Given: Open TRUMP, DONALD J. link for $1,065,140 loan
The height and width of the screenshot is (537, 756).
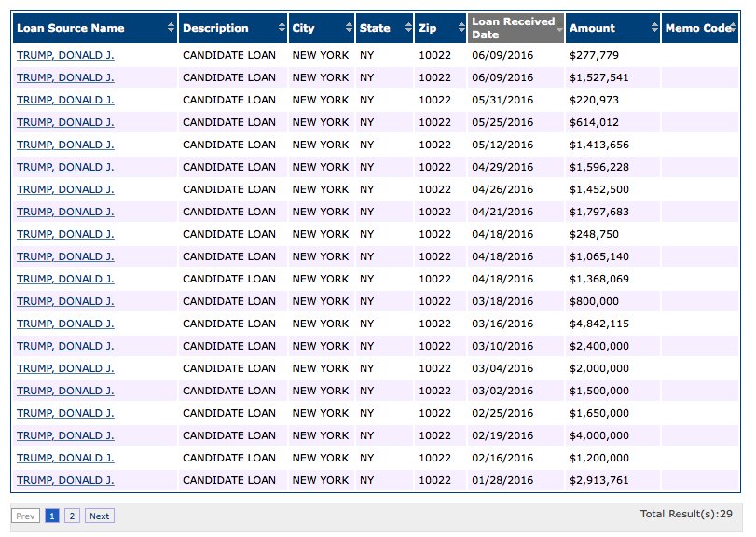Looking at the screenshot, I should (x=65, y=256).
